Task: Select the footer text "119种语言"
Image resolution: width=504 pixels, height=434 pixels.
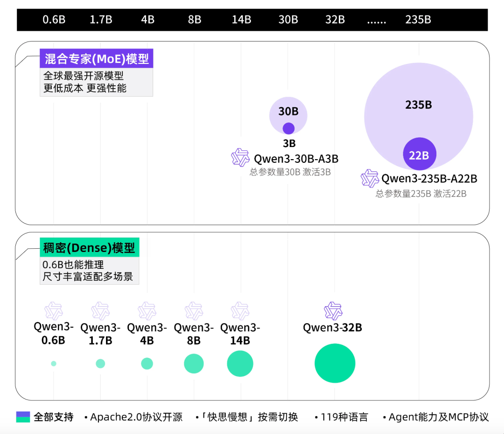Action: click(344, 417)
